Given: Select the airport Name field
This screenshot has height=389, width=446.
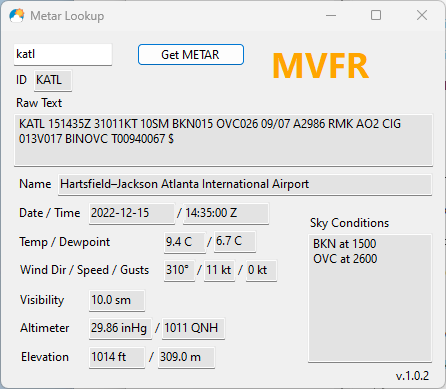Looking at the screenshot, I should click(245, 184).
